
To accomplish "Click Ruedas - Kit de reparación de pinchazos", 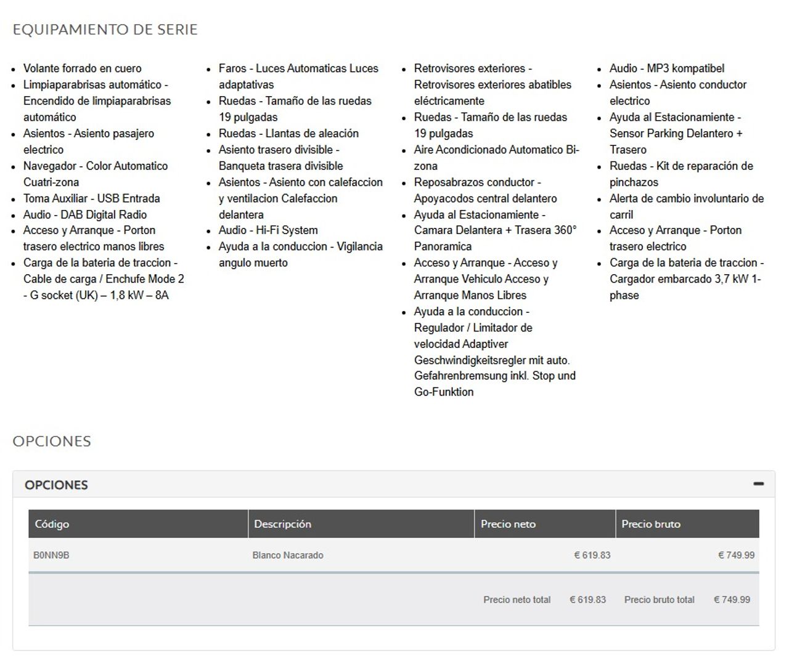I will tap(681, 174).
